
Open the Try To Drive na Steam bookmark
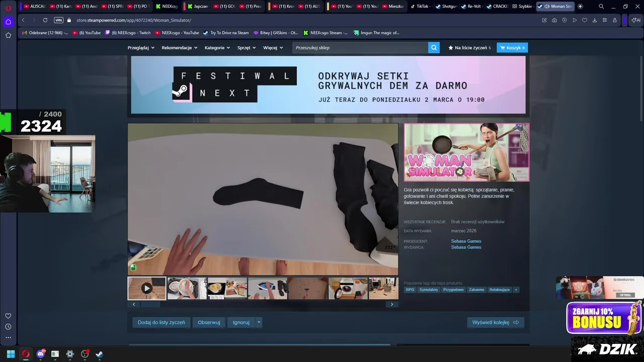click(226, 33)
